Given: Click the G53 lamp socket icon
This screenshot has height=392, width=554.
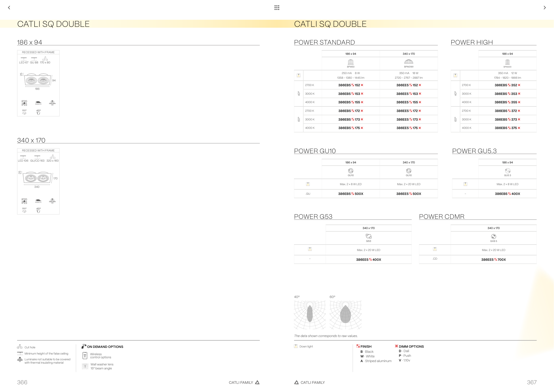Looking at the screenshot, I should [x=369, y=236].
